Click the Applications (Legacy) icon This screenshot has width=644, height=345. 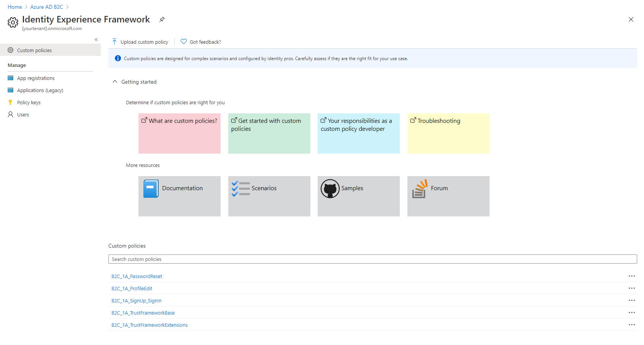11,90
